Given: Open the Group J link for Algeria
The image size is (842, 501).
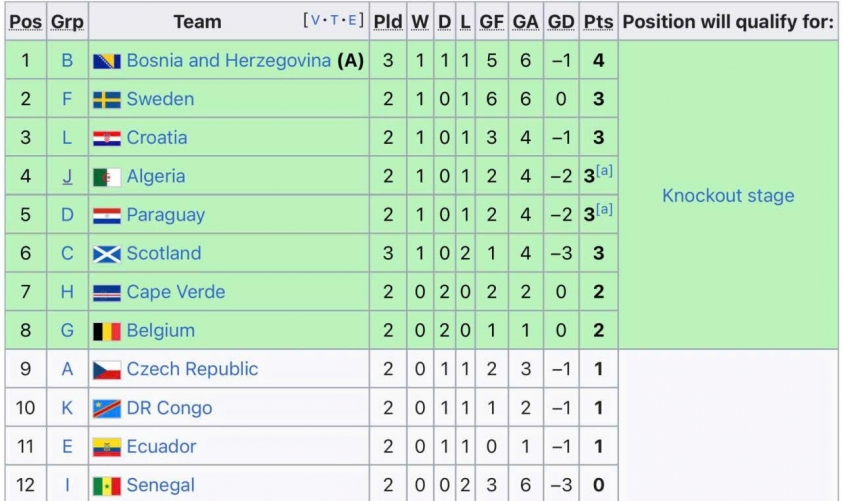Looking at the screenshot, I should (67, 176).
